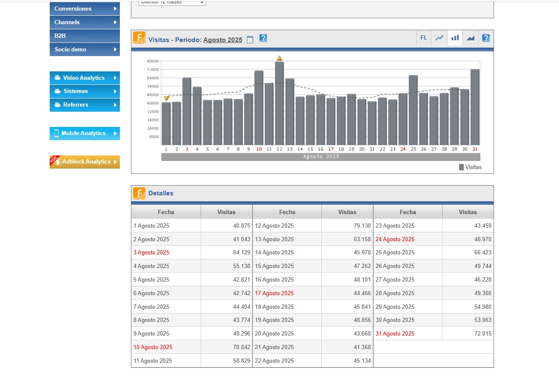559x392 pixels.
Task: Open the Socio demo submenu
Action: (x=85, y=49)
